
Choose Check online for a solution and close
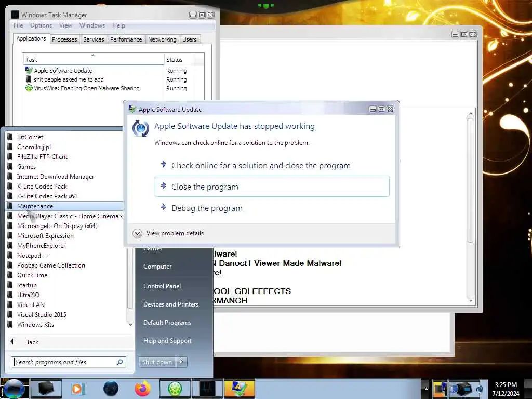click(x=271, y=165)
